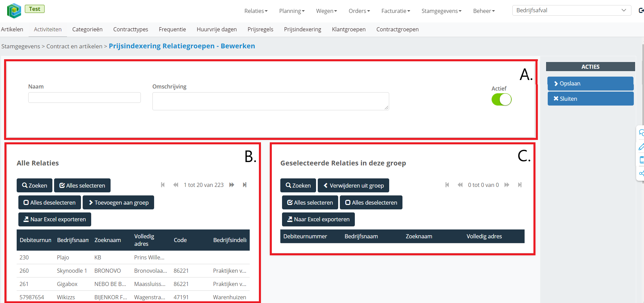Open the pencil edit side icon

[x=641, y=147]
